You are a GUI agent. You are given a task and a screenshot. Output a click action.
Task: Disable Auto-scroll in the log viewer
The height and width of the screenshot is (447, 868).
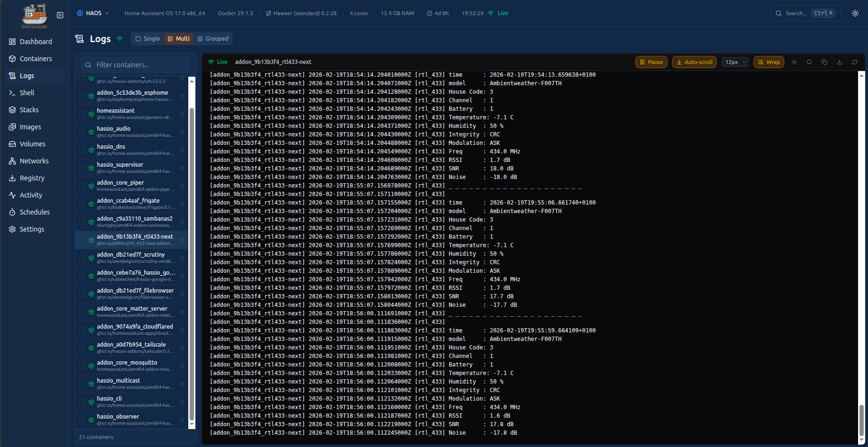694,62
